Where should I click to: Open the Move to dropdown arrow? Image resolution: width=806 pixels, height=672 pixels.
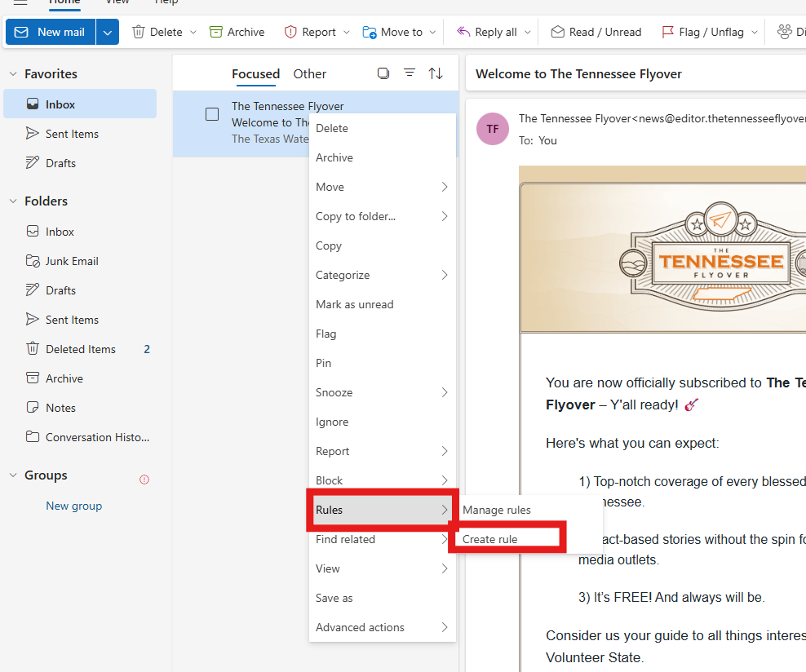(x=433, y=32)
